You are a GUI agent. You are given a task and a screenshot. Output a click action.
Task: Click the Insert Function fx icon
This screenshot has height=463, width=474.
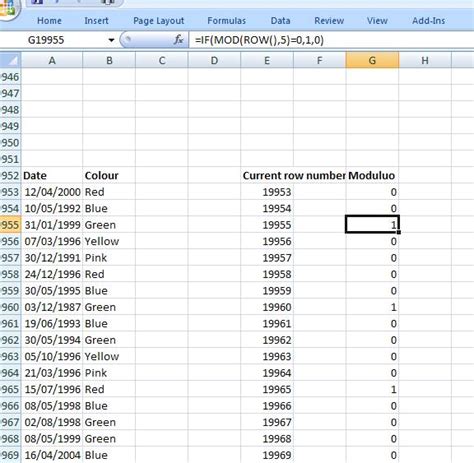179,40
